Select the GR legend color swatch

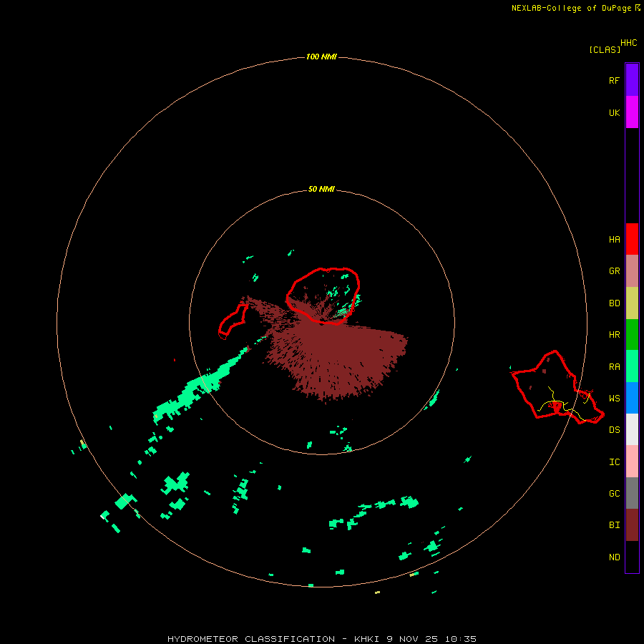(x=632, y=271)
